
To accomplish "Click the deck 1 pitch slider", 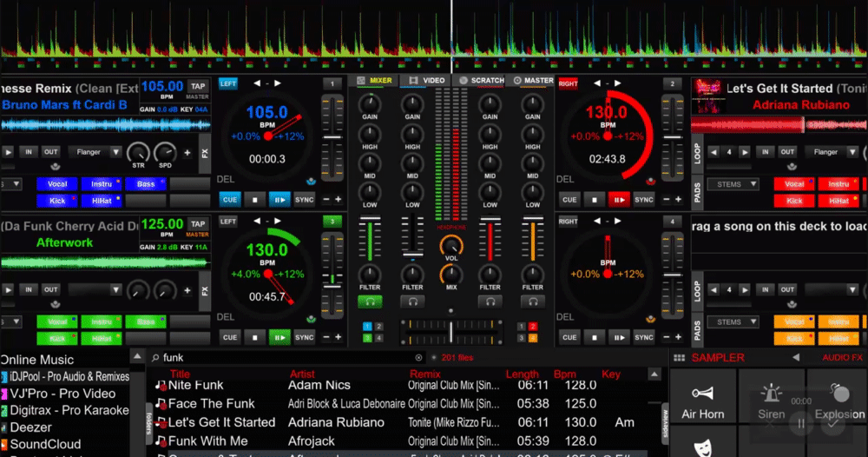I will click(332, 137).
